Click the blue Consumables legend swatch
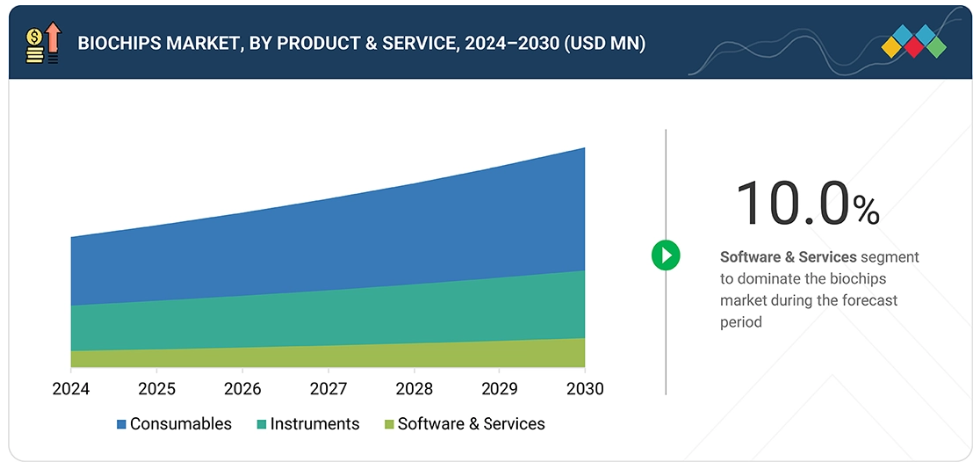Viewport: 980px width, 464px height. click(121, 424)
